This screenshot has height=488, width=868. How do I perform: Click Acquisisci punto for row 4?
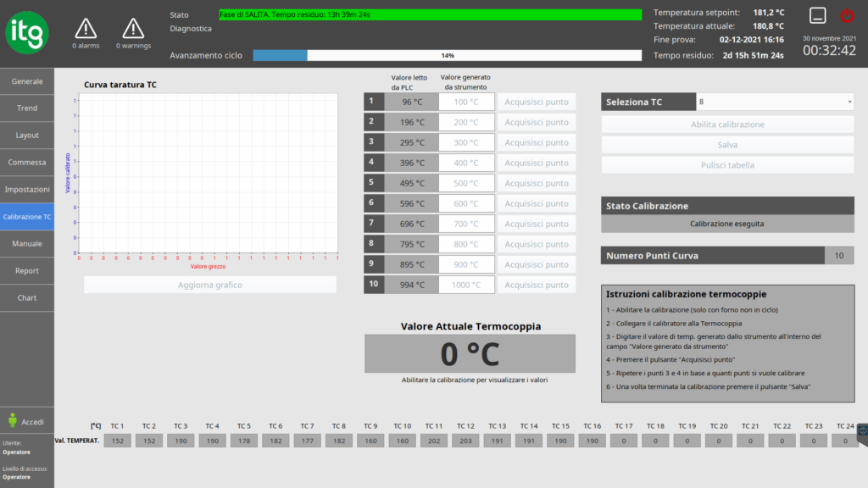537,163
